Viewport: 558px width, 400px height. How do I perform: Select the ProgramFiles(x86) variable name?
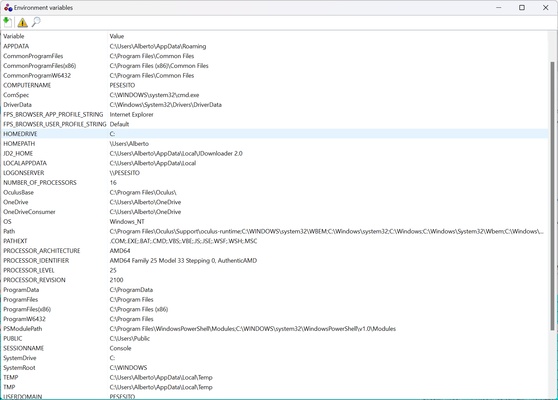click(x=27, y=309)
